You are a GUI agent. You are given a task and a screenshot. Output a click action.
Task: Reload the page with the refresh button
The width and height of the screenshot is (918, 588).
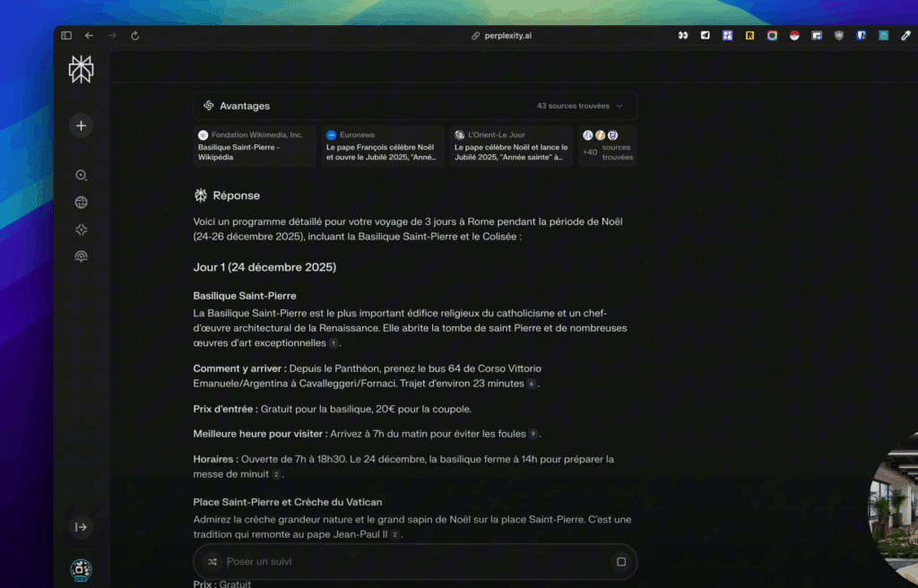click(134, 36)
